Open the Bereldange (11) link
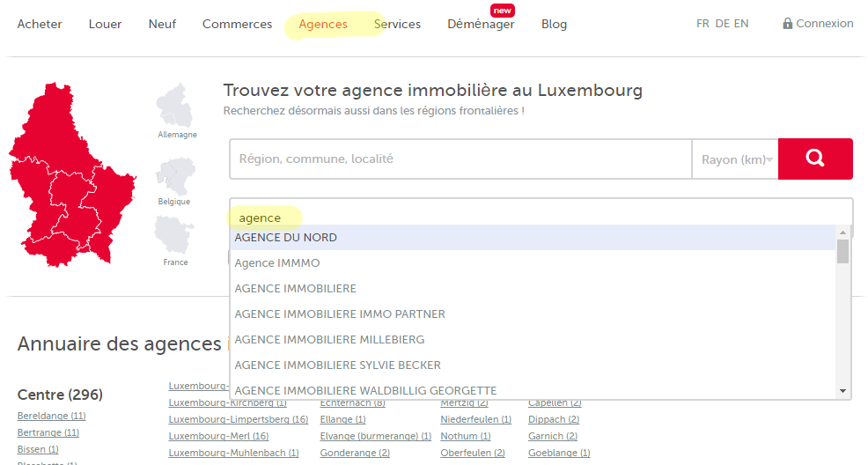 (51, 416)
